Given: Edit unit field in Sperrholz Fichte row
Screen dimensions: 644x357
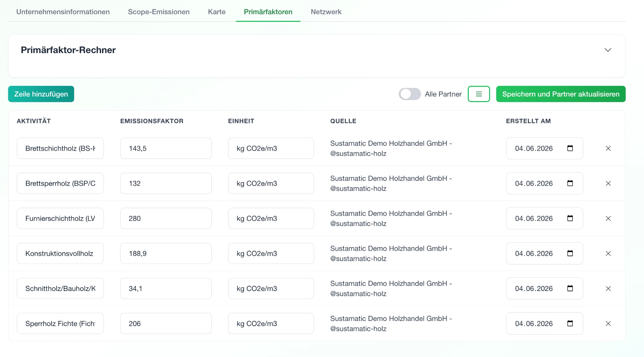Looking at the screenshot, I should pyautogui.click(x=271, y=324).
